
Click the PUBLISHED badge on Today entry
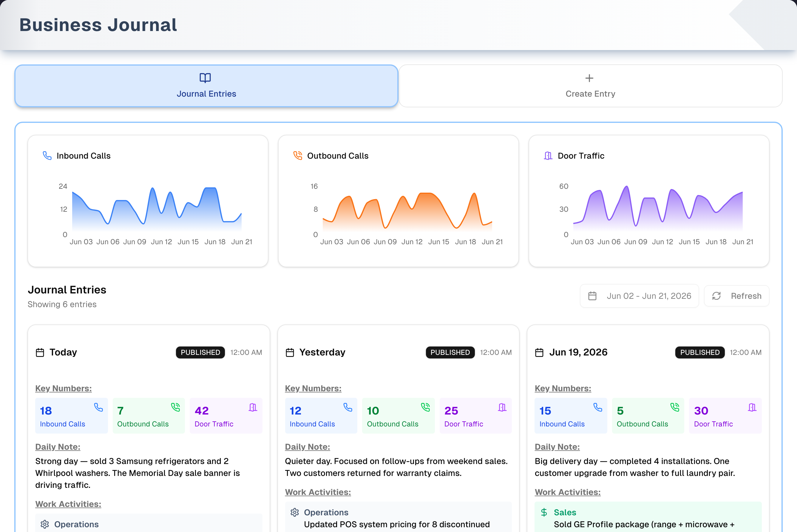(200, 352)
